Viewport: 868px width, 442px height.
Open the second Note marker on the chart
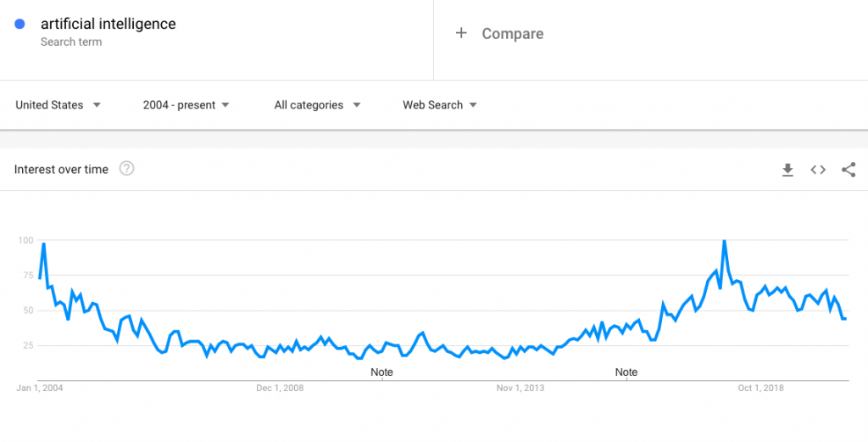click(626, 372)
